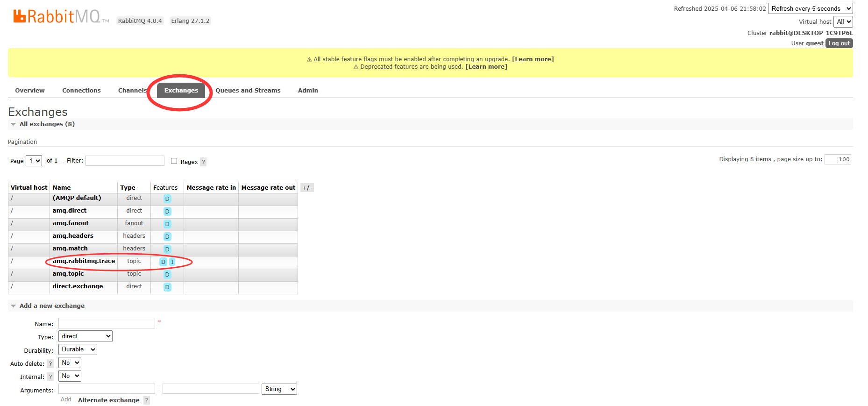Click the D badge for amq.topic

(167, 274)
